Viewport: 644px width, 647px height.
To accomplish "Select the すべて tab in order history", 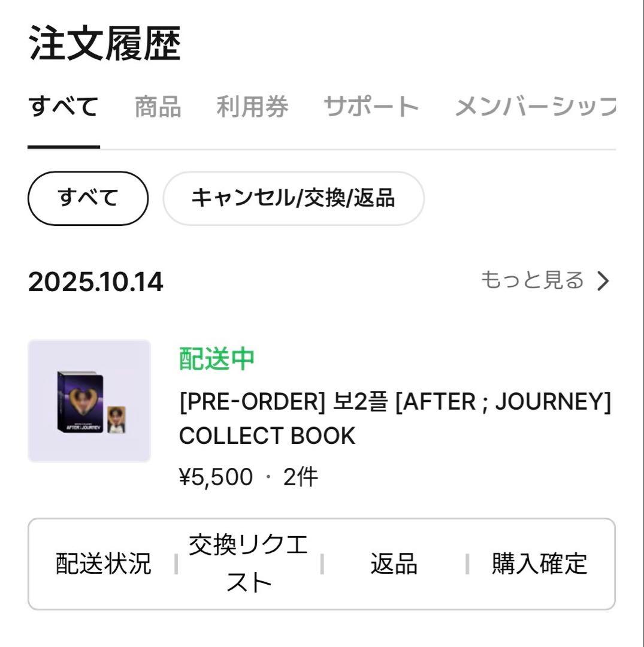I will coord(64,108).
